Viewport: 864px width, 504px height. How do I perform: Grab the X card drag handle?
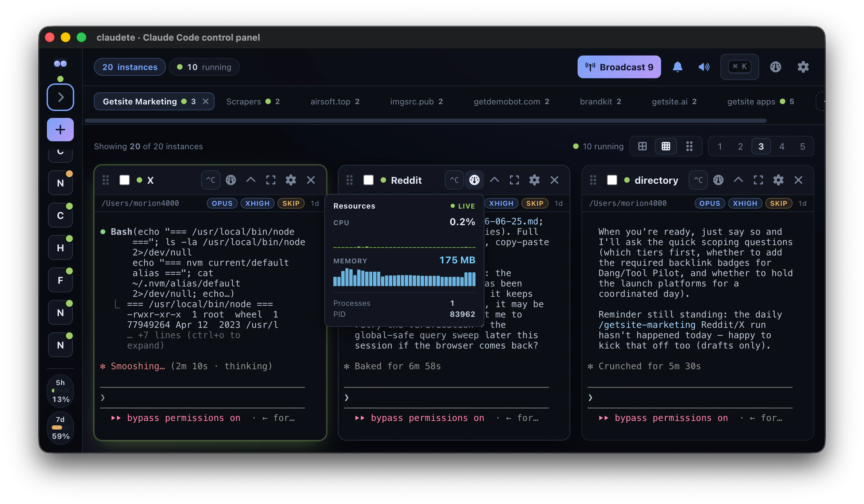(106, 180)
